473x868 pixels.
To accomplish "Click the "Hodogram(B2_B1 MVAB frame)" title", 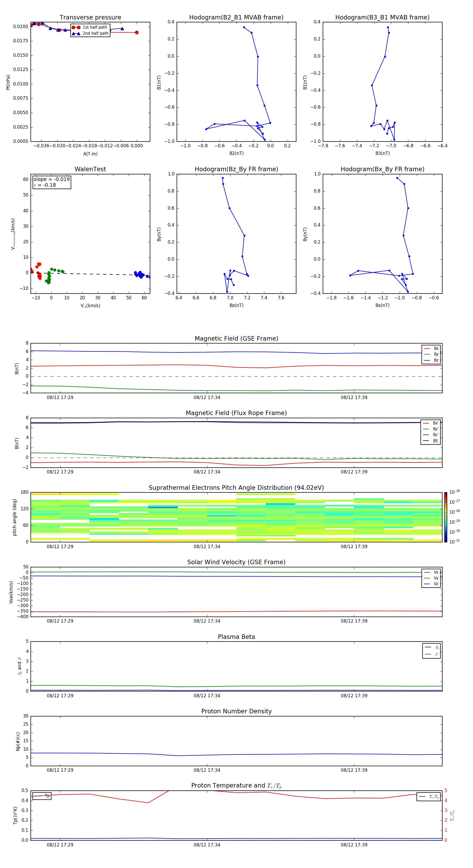I will pos(236,18).
